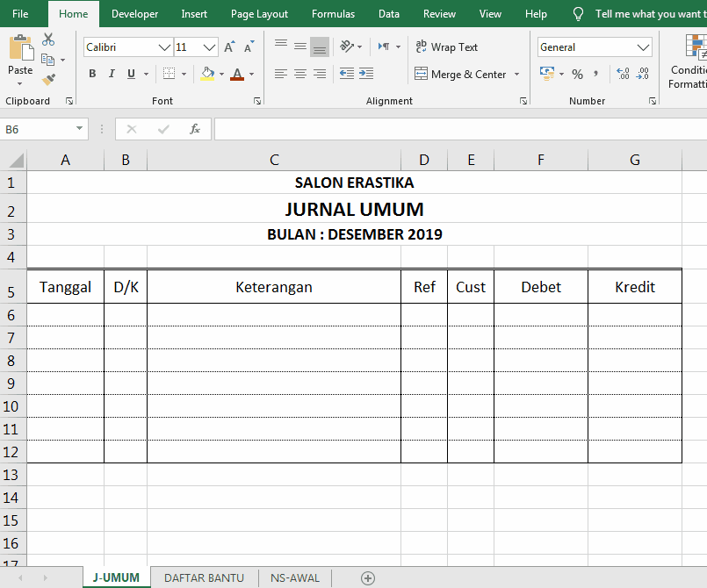Image resolution: width=707 pixels, height=588 pixels.
Task: Apply the Accounting Number Format icon
Action: click(x=547, y=74)
